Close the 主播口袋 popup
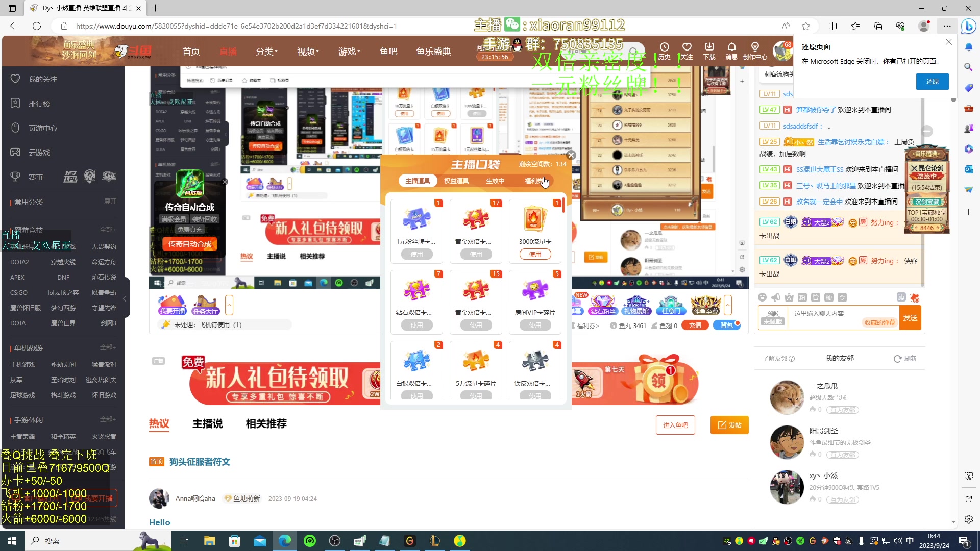980x551 pixels. [571, 155]
